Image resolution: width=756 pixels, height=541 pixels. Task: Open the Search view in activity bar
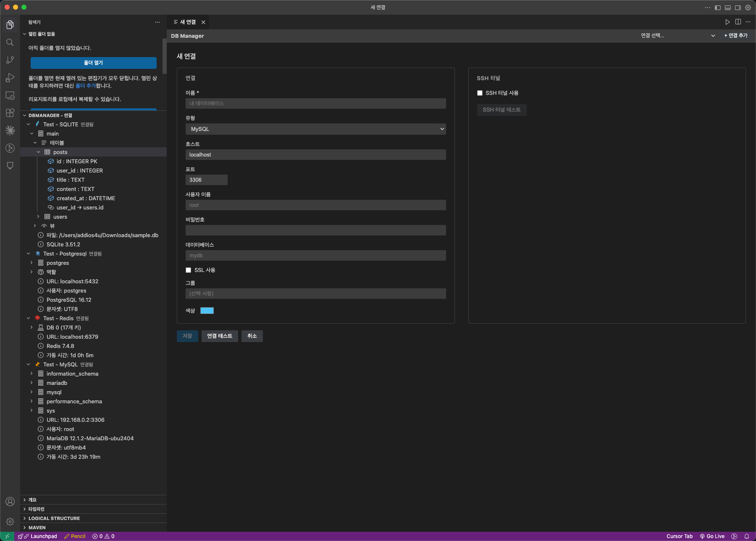[x=10, y=42]
